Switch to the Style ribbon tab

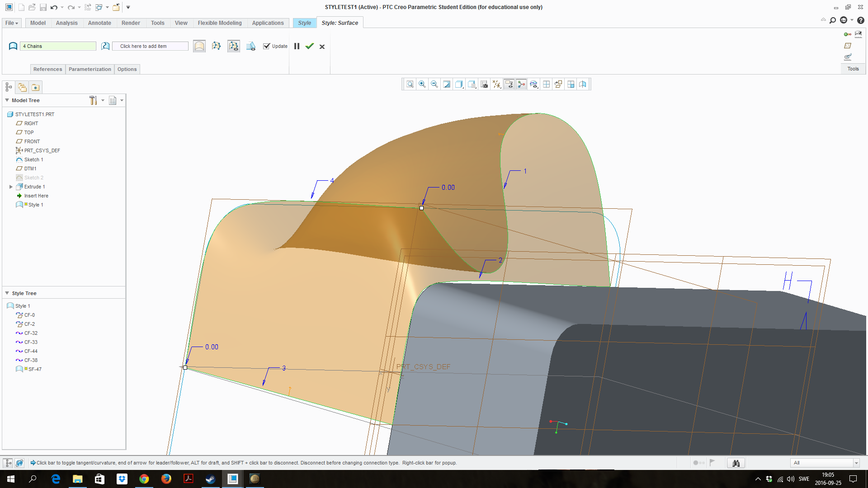coord(304,23)
